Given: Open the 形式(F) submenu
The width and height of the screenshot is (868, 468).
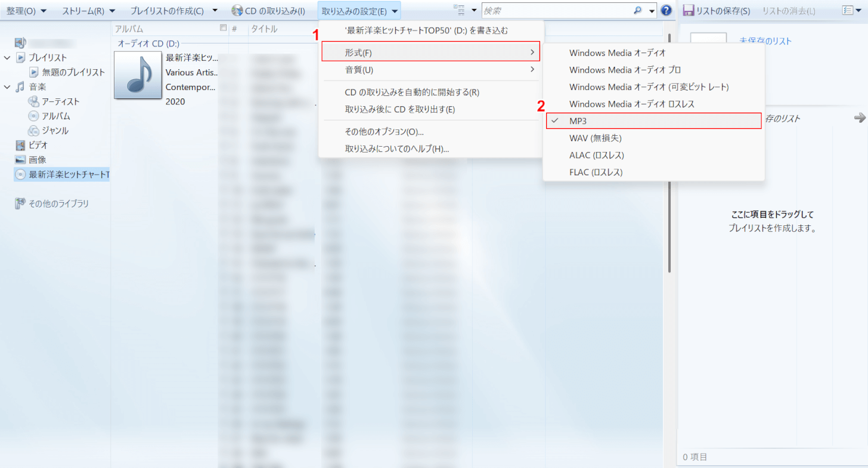Looking at the screenshot, I should tap(430, 51).
